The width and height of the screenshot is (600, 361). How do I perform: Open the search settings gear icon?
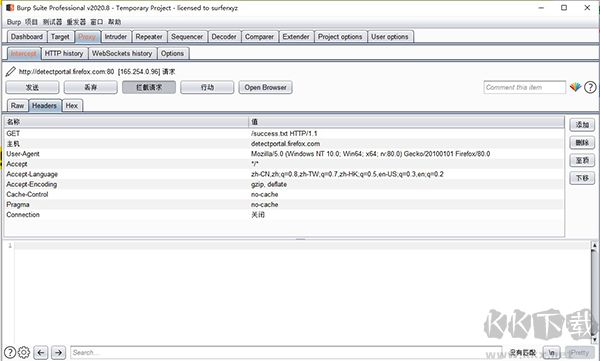point(24,352)
